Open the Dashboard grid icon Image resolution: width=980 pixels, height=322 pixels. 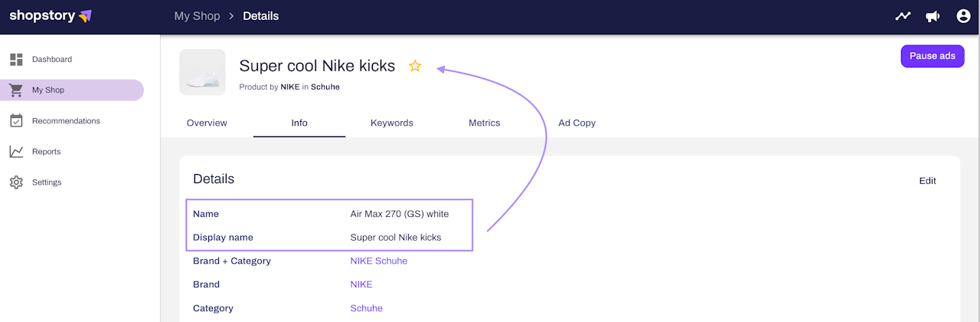[16, 59]
